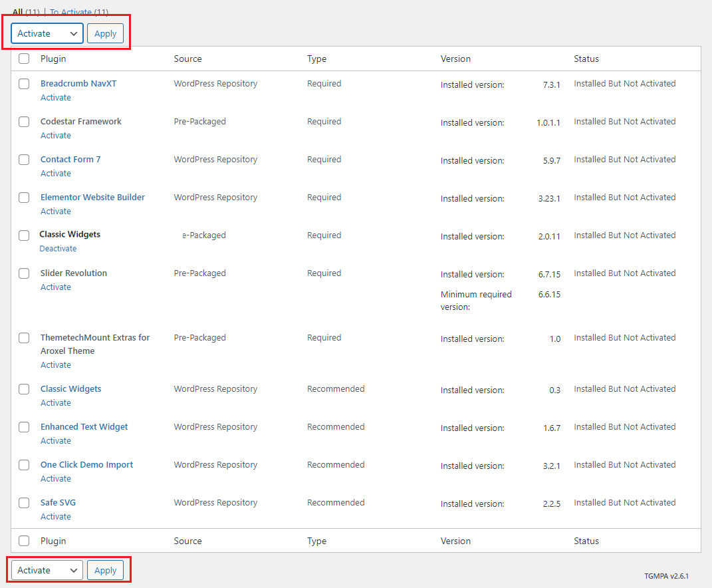Activate the Contact Form 7 plugin
The image size is (712, 588).
[56, 173]
